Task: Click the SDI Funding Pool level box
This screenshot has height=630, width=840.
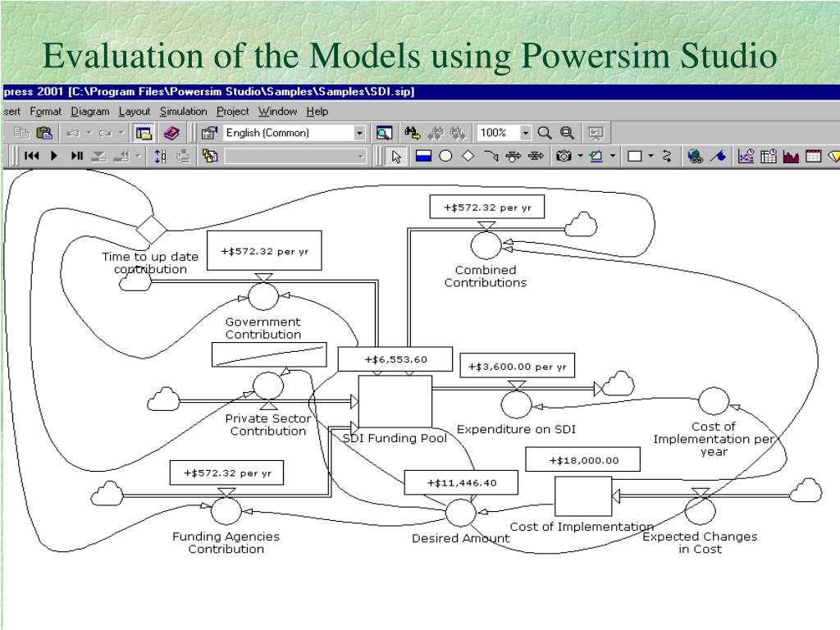Action: (395, 401)
